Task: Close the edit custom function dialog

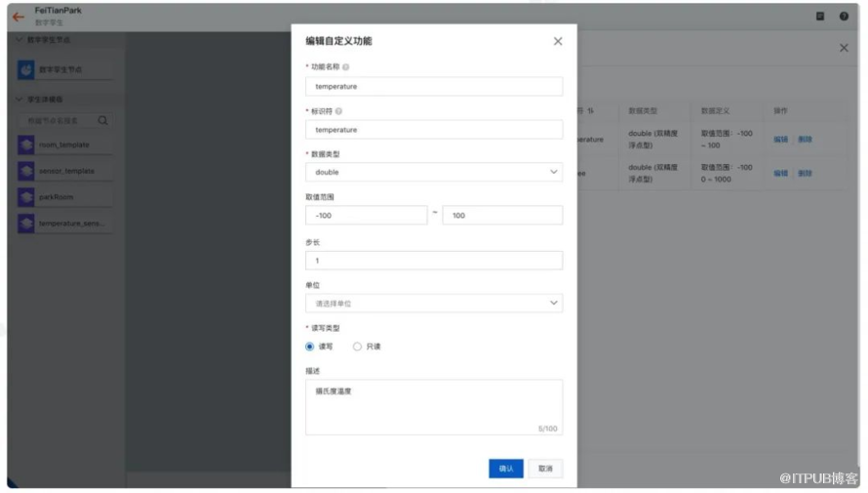Action: point(558,41)
